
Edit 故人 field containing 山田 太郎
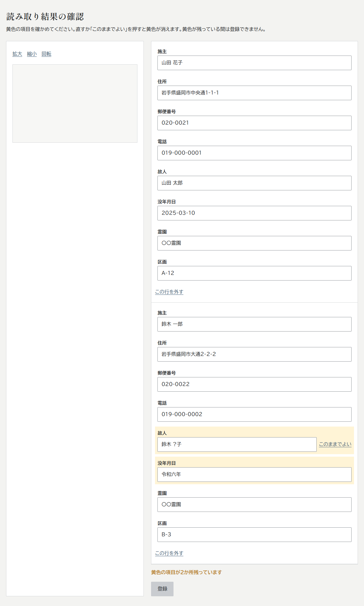click(x=254, y=183)
